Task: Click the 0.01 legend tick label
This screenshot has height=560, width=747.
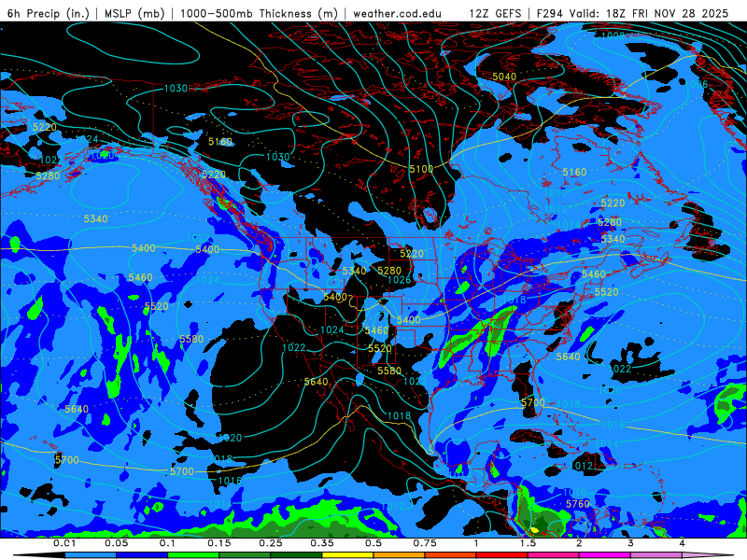Action: 64,543
